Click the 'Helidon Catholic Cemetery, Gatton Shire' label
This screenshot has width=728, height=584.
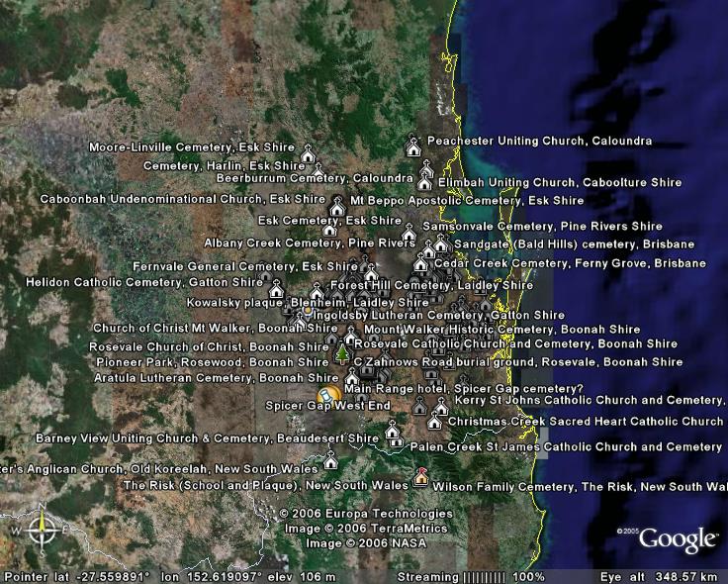coord(144,282)
